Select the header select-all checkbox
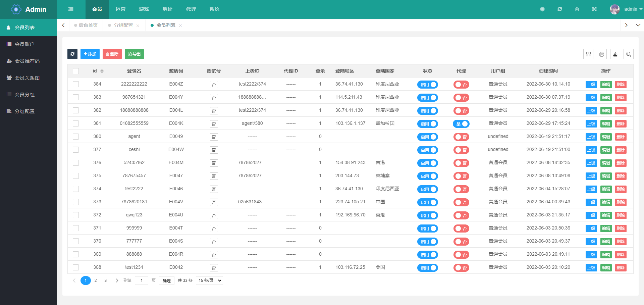The image size is (644, 305). (76, 71)
